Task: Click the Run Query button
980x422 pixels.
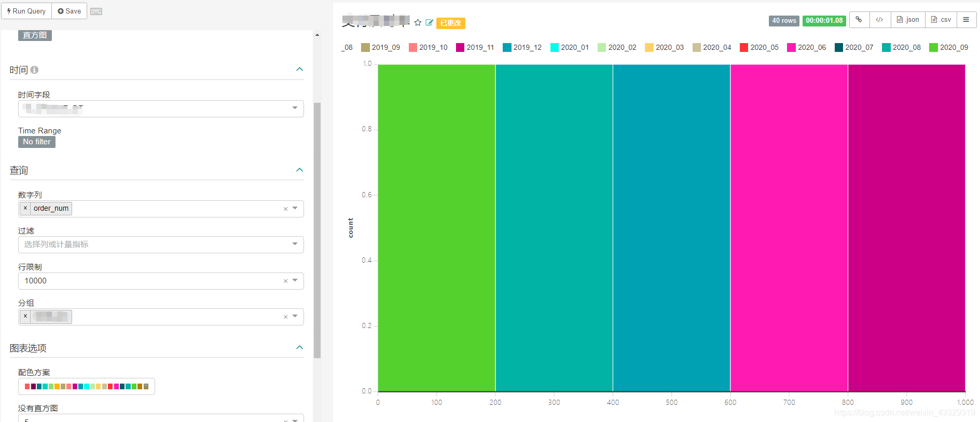Action: (26, 11)
